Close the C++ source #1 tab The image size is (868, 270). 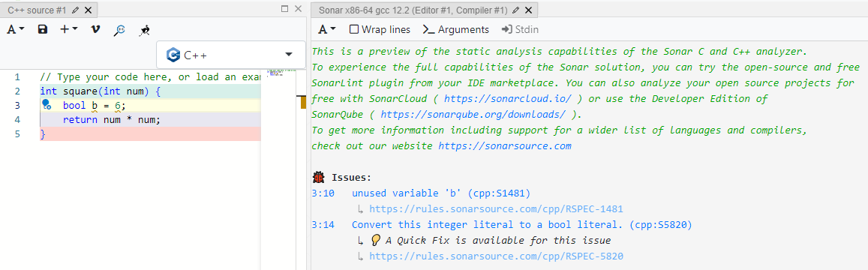(x=88, y=10)
